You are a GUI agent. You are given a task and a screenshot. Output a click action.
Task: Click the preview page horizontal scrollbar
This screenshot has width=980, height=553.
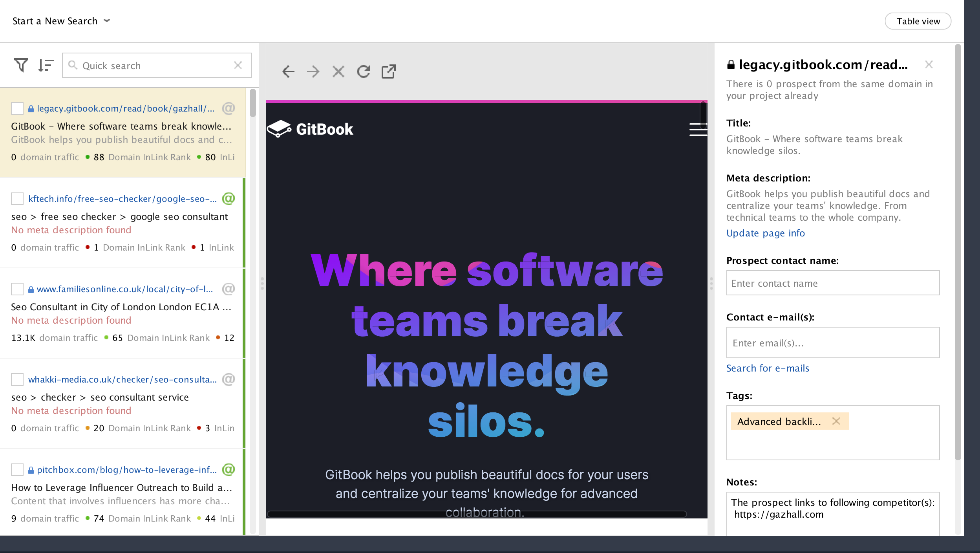(477, 514)
